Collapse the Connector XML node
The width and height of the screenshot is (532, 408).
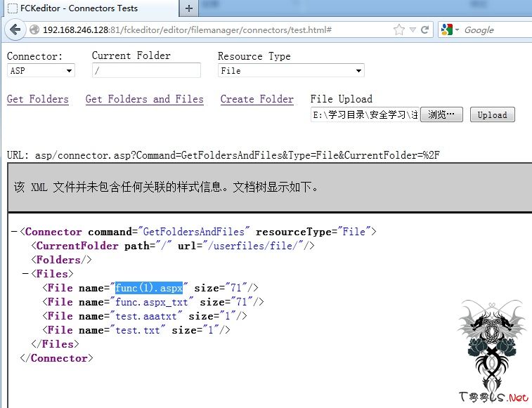14,232
